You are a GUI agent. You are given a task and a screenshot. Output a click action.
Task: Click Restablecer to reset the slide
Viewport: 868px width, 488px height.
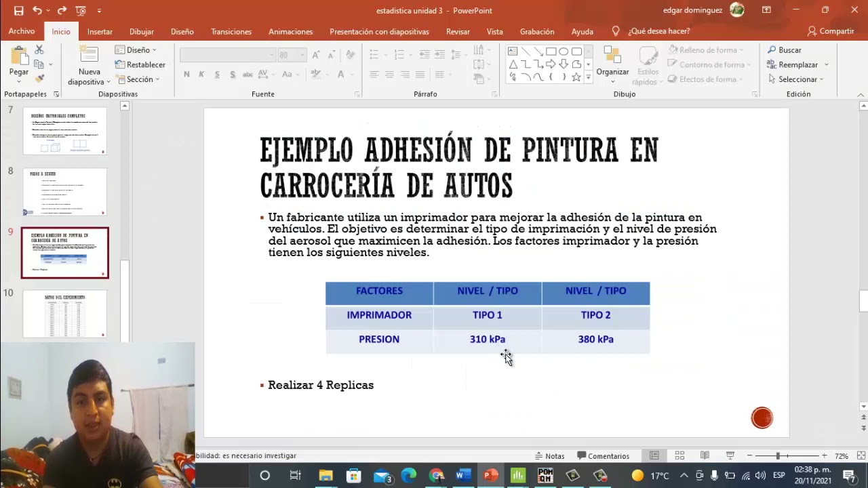point(140,64)
